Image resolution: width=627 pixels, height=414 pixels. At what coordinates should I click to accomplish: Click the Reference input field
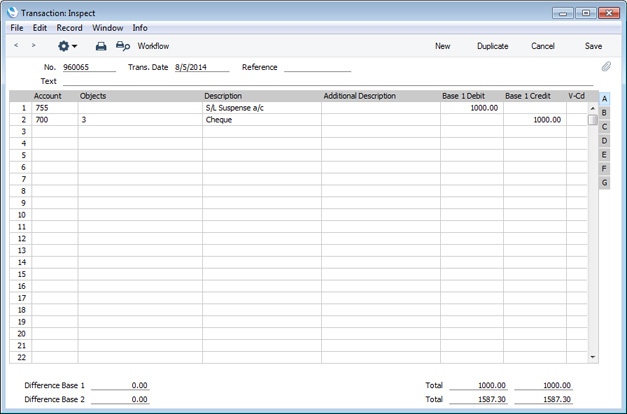click(x=317, y=67)
